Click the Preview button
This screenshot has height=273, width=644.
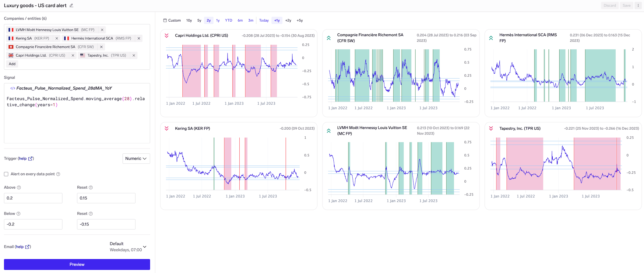pos(77,264)
